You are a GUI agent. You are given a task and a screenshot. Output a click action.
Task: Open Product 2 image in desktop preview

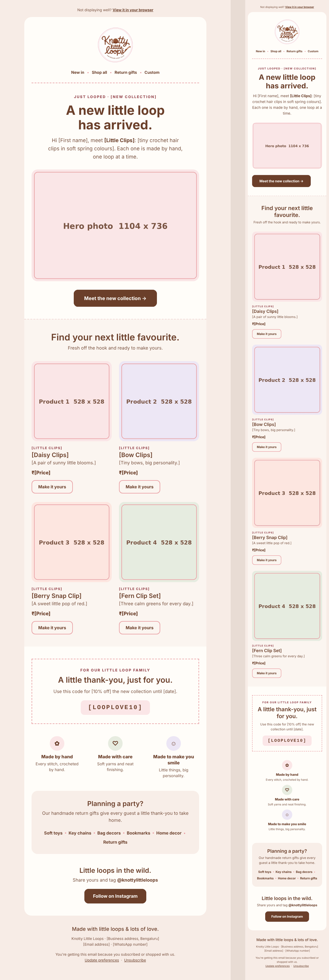pyautogui.click(x=159, y=401)
